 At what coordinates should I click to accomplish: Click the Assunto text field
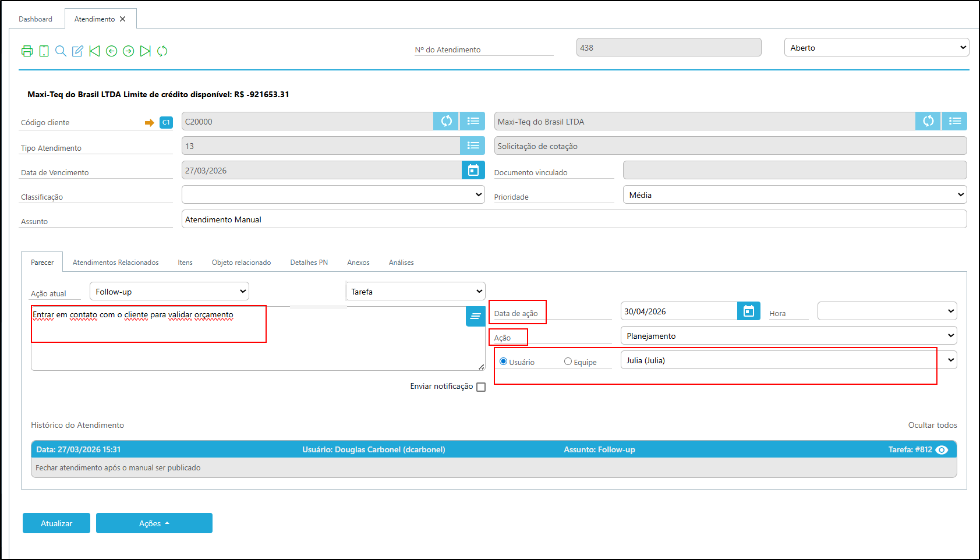click(574, 219)
